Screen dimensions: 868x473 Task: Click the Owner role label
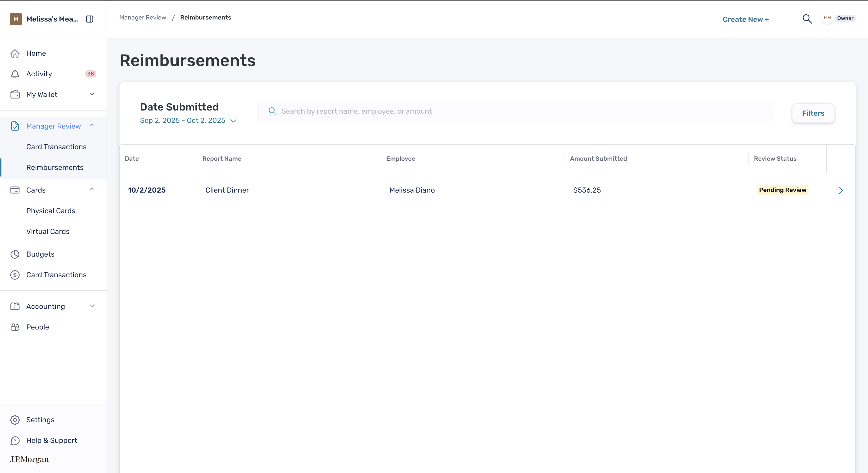coord(845,18)
